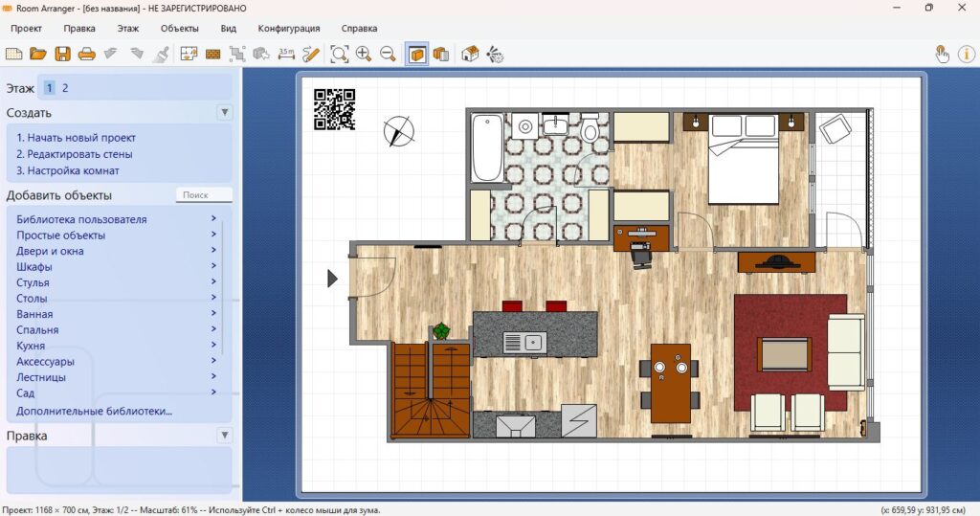Open the object list icon

pyautogui.click(x=441, y=55)
